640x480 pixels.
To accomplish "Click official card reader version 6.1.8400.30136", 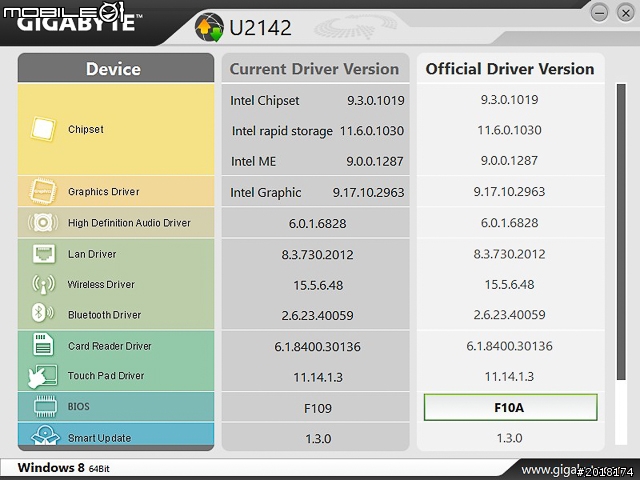I will pos(509,346).
